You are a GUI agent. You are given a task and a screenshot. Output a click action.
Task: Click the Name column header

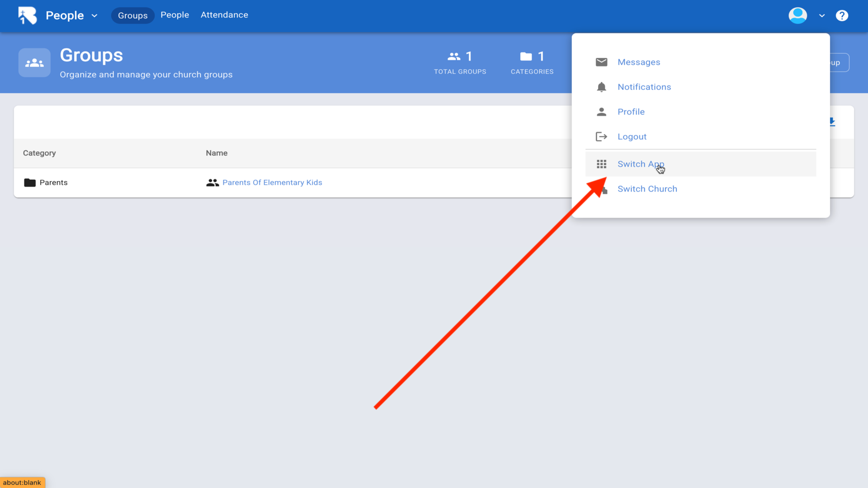click(x=217, y=153)
